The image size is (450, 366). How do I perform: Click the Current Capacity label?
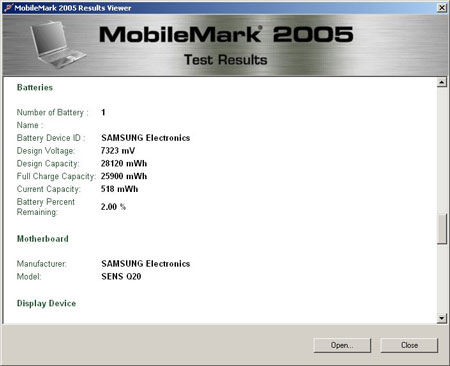[49, 189]
